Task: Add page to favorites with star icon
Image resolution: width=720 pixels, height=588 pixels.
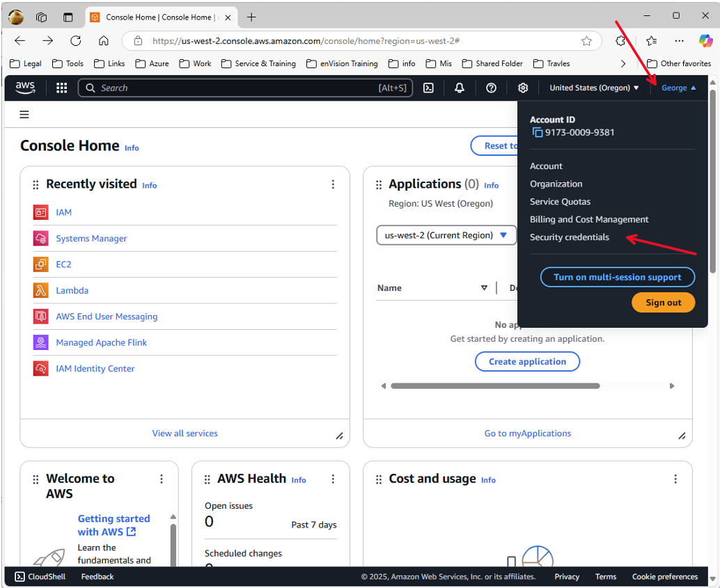Action: (x=586, y=41)
